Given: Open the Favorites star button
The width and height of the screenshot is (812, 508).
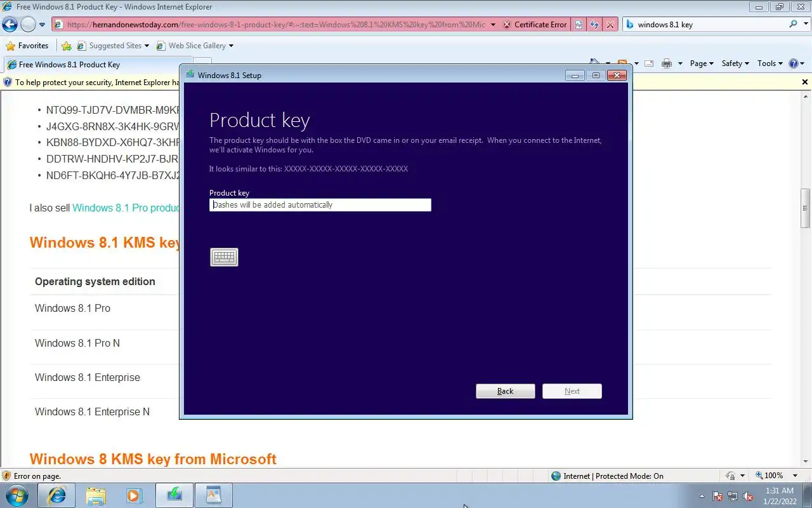Looking at the screenshot, I should pyautogui.click(x=27, y=46).
